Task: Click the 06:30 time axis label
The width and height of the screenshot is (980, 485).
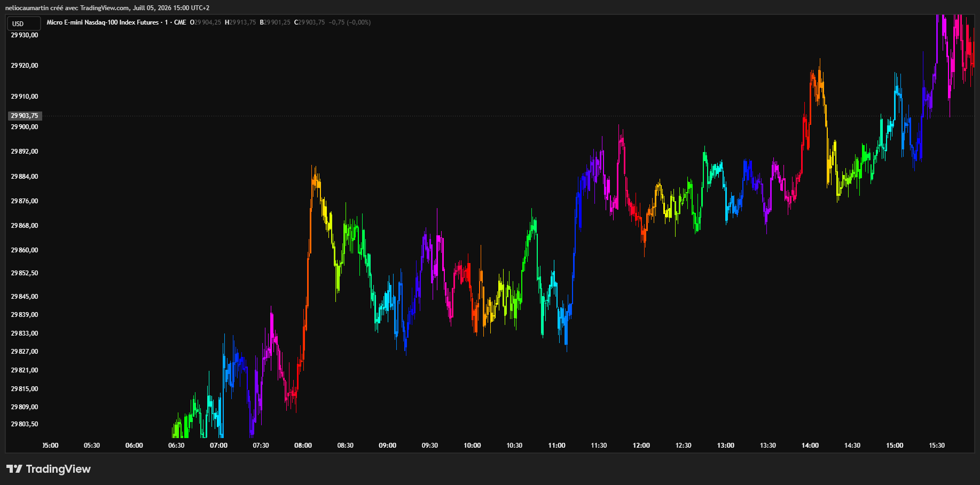Action: click(176, 446)
